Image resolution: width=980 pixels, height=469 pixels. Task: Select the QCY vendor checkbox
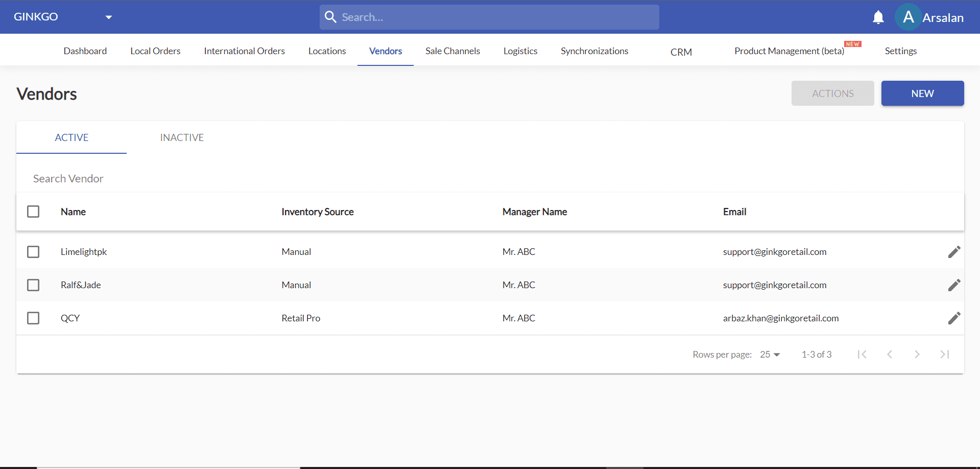tap(33, 318)
